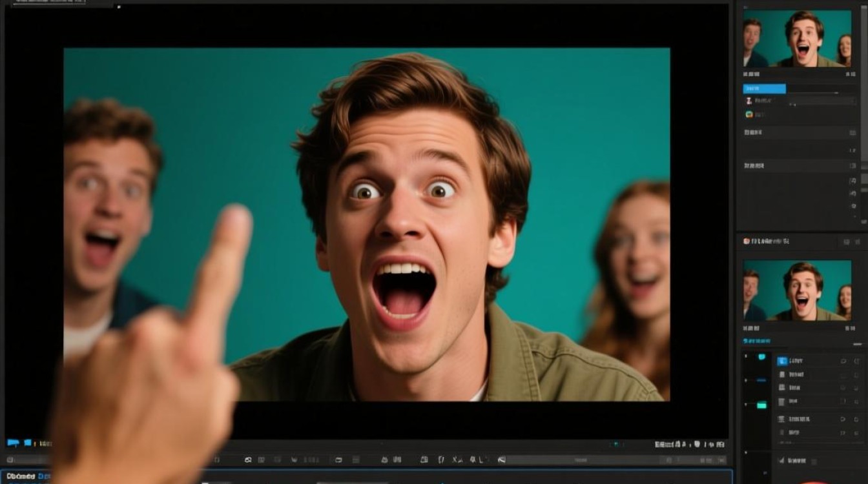
Task: Click the blue bar in the track column
Action: coord(761,380)
